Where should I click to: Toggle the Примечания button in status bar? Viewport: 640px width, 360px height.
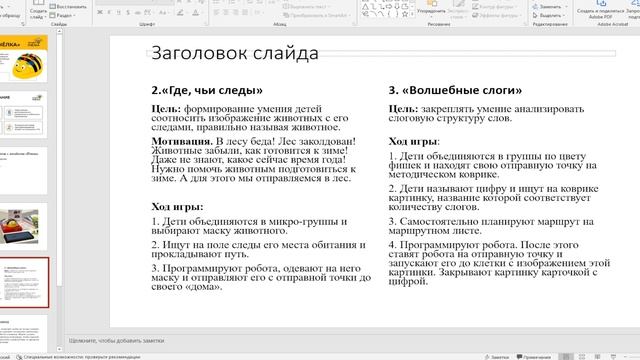click(534, 357)
